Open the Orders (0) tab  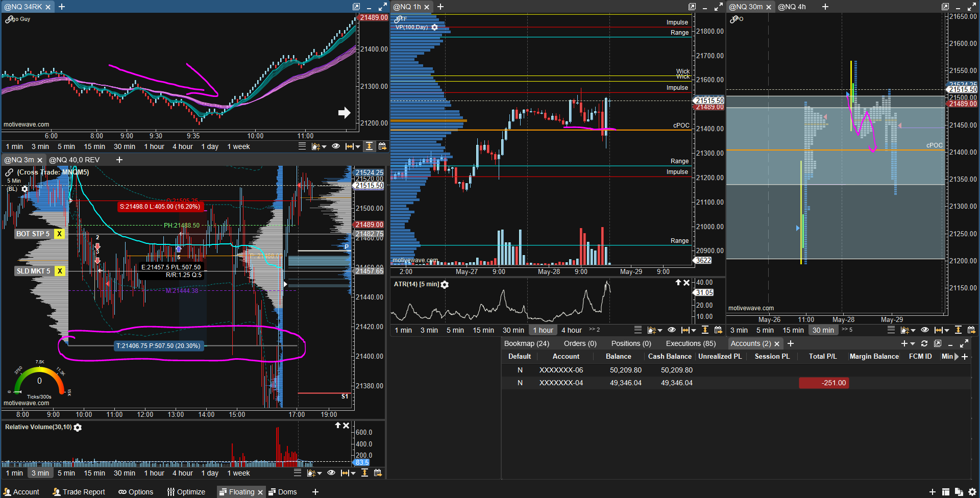coord(580,343)
